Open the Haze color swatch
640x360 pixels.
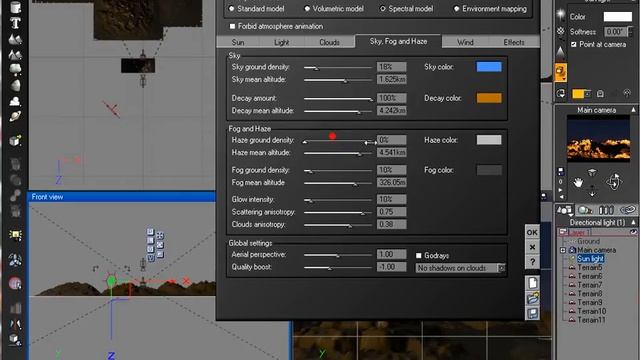(489, 140)
